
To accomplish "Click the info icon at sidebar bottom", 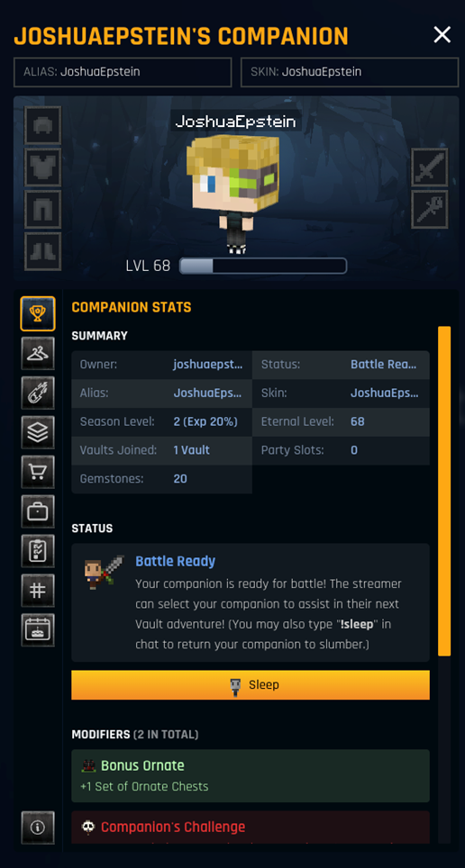I will pyautogui.click(x=38, y=827).
